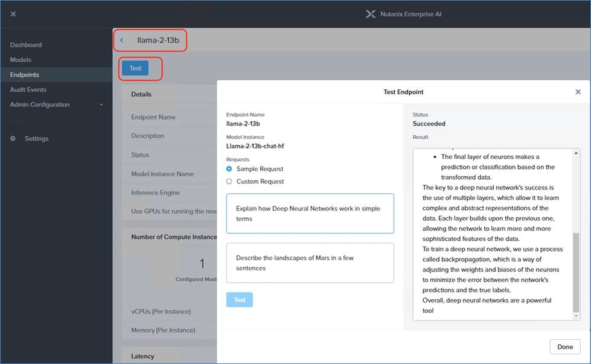The height and width of the screenshot is (364, 591).
Task: Click the Test Endpoint dialog title
Action: click(403, 92)
